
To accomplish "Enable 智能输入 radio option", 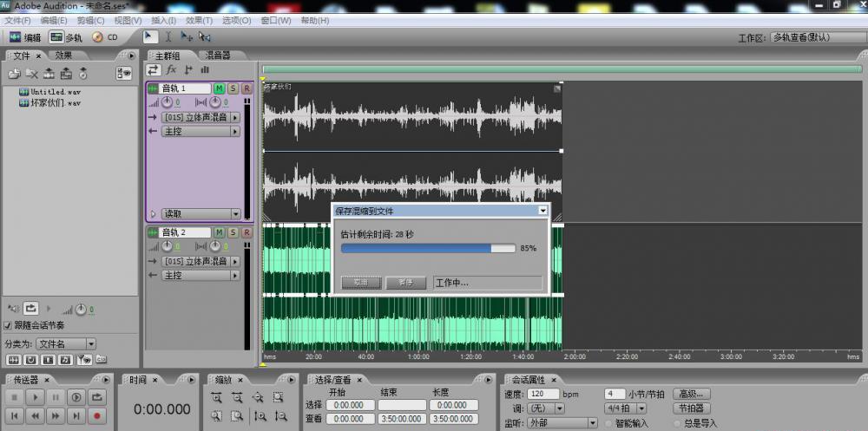I will [x=608, y=423].
